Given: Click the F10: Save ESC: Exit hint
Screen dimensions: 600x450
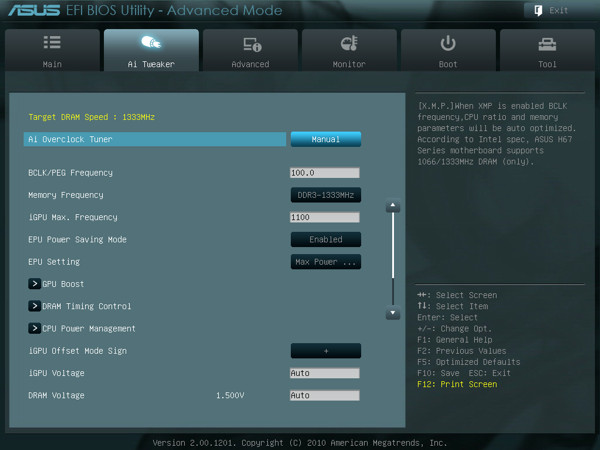Looking at the screenshot, I should click(464, 373).
